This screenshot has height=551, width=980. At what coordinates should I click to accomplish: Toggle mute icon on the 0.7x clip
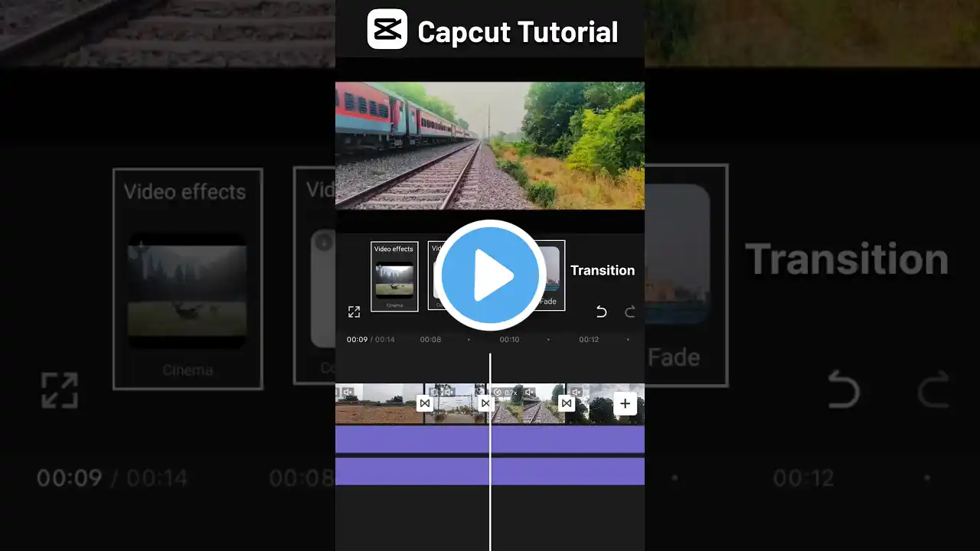pyautogui.click(x=528, y=392)
